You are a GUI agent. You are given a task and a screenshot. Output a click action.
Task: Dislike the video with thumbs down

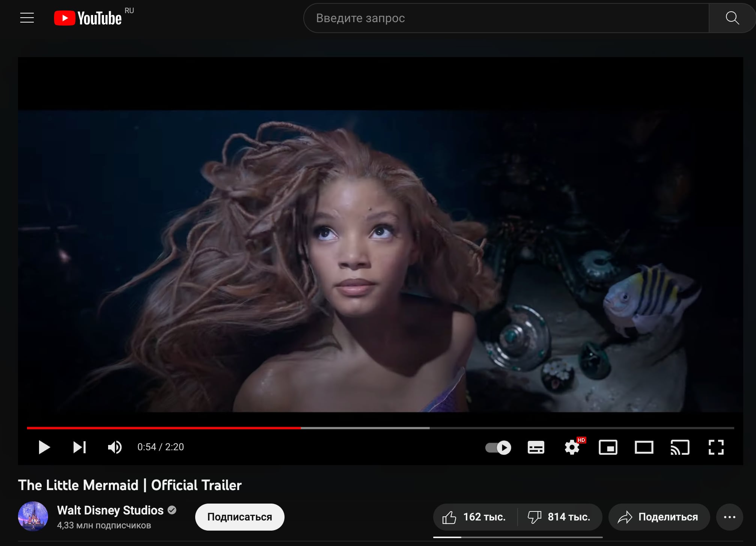point(559,517)
